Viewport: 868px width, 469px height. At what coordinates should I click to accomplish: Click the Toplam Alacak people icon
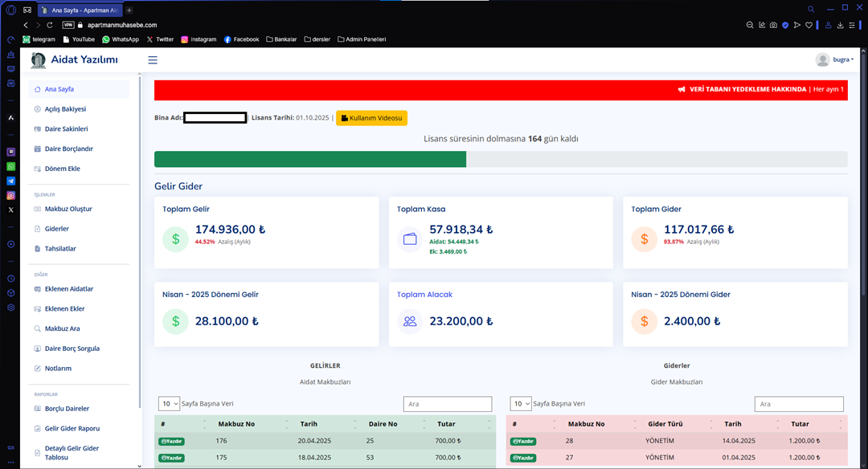(411, 321)
